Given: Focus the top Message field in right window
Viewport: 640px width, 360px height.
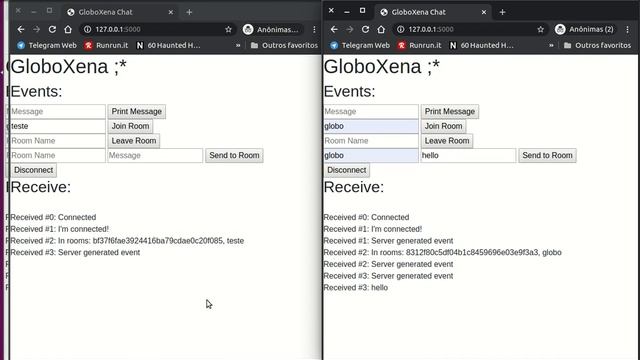Looking at the screenshot, I should 371,111.
